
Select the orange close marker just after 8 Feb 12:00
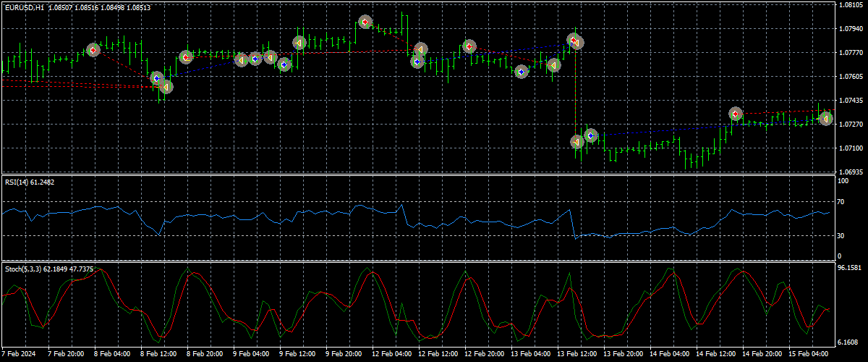tap(166, 87)
